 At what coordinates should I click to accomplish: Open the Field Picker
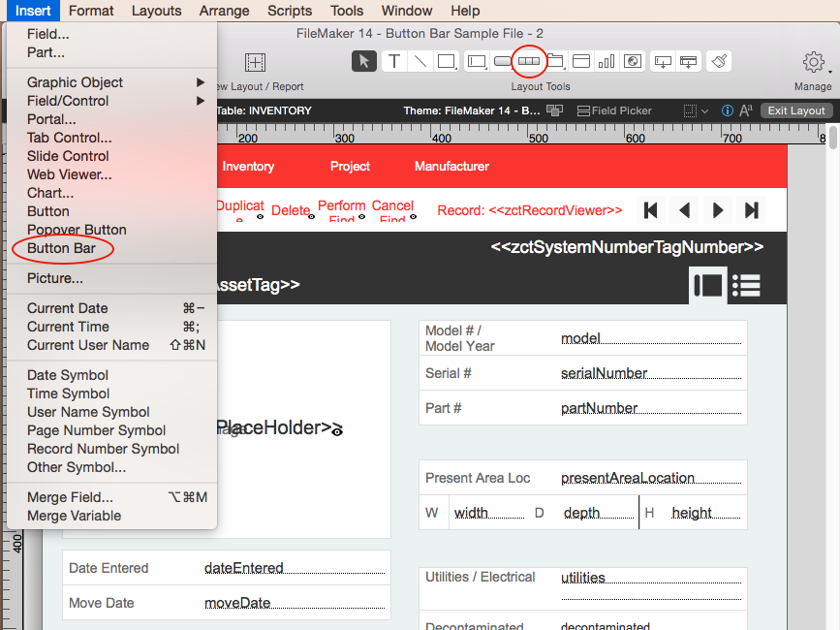pos(618,110)
